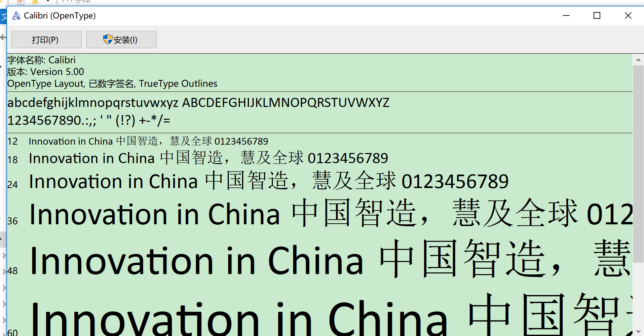Minimize the Calibri font viewer window

coord(566,15)
